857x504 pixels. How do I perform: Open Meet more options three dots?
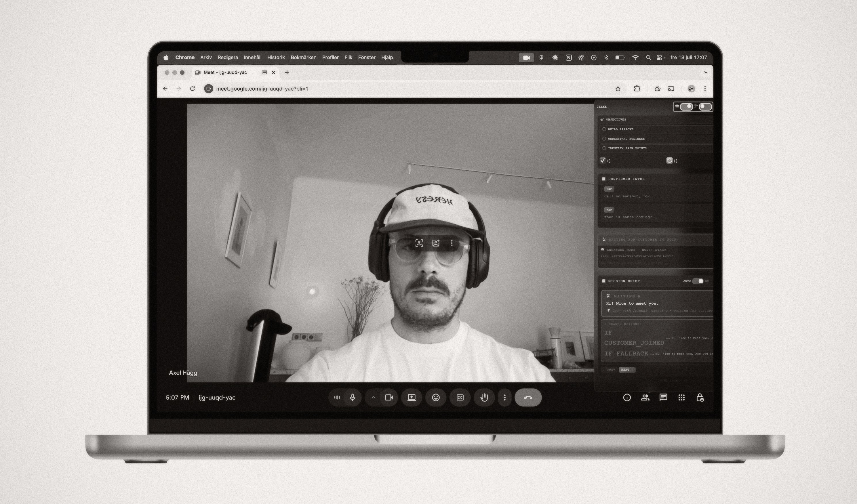pyautogui.click(x=504, y=397)
